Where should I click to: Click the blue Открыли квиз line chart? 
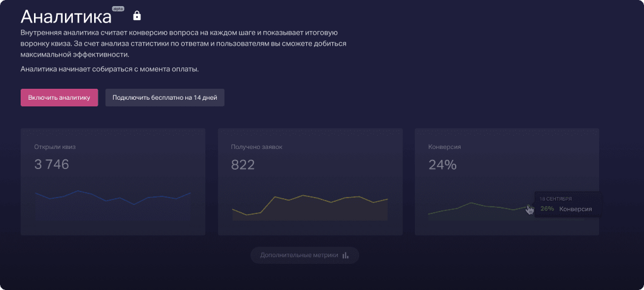point(113,197)
